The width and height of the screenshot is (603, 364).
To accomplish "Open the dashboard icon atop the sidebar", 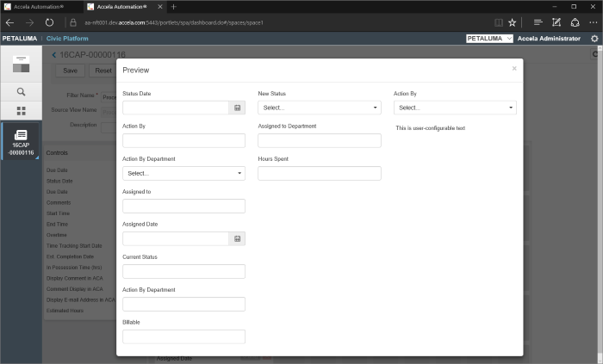I will tap(22, 64).
